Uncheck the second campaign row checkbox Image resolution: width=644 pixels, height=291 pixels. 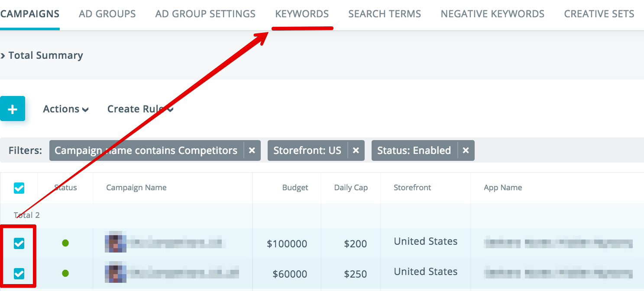(x=19, y=274)
